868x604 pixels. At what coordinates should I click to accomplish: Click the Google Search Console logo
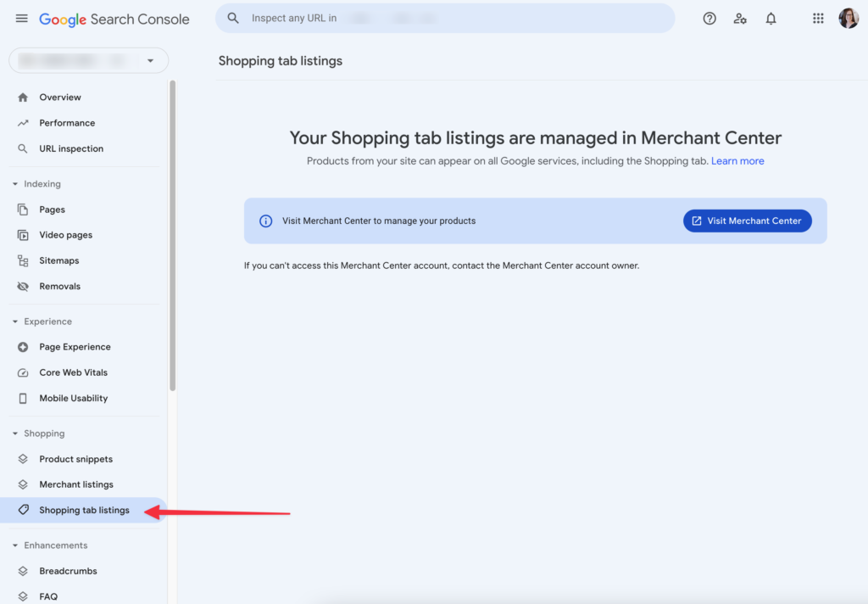pos(114,20)
